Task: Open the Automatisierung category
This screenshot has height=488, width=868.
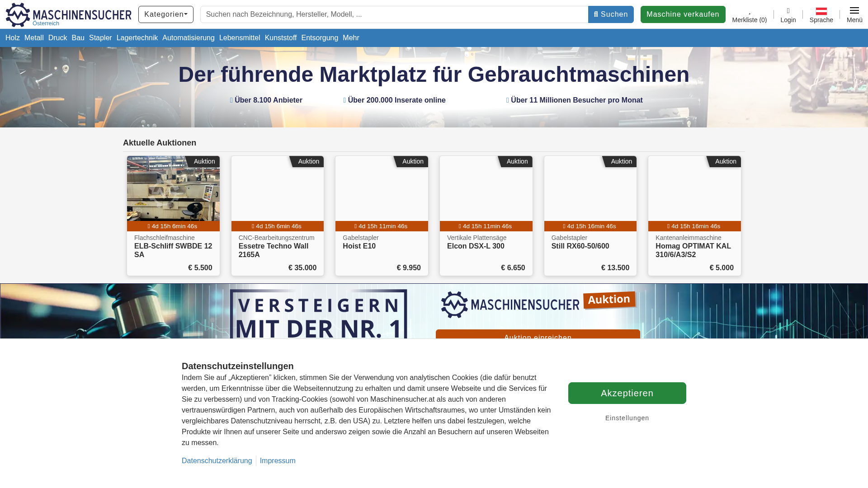Action: [189, 38]
